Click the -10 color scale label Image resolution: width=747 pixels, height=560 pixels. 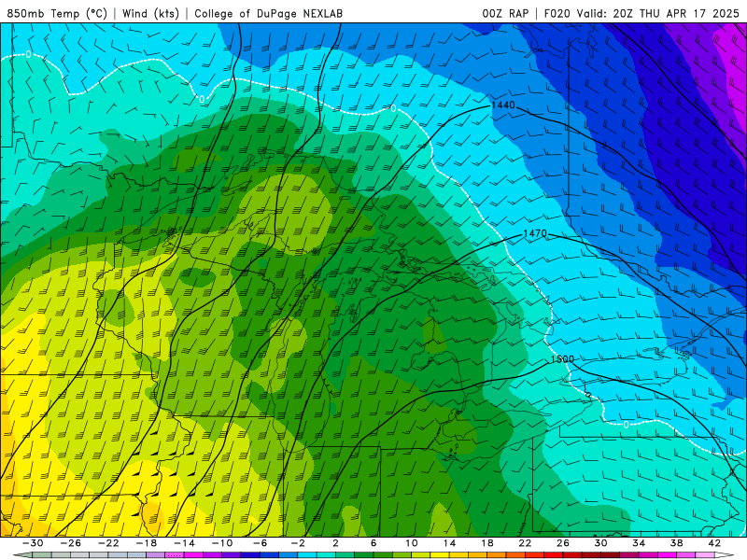tap(222, 543)
